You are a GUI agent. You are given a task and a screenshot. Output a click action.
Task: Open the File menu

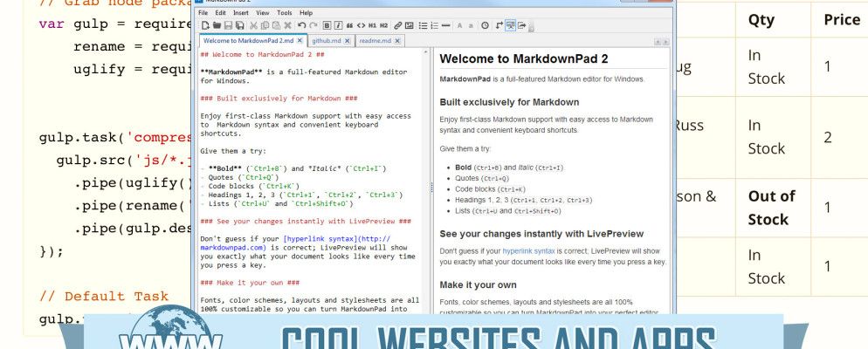click(203, 13)
